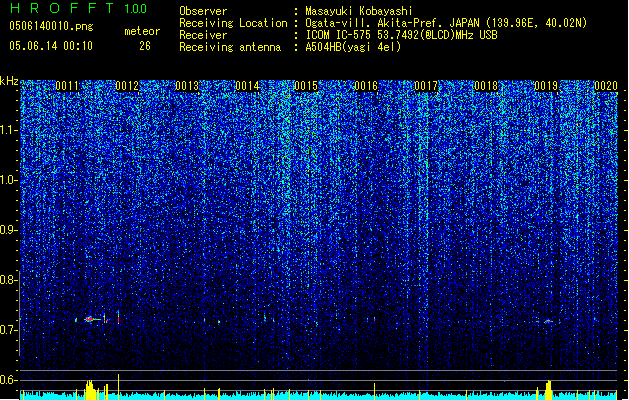Click time marker 0020
Viewport: 629px width, 400px height.
606,86
